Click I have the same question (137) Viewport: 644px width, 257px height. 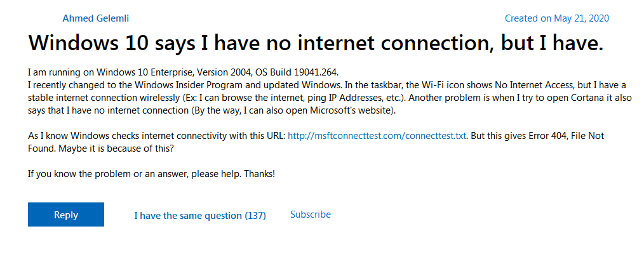pos(200,215)
